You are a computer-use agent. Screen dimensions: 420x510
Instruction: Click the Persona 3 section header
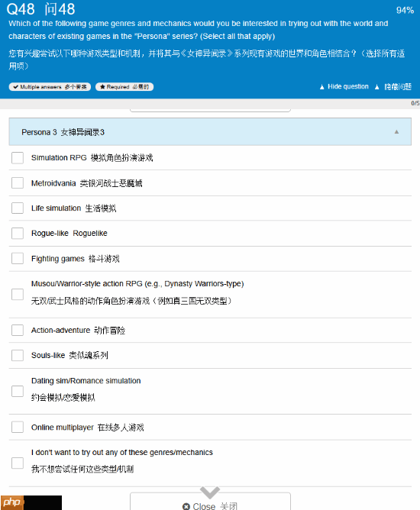pos(210,132)
